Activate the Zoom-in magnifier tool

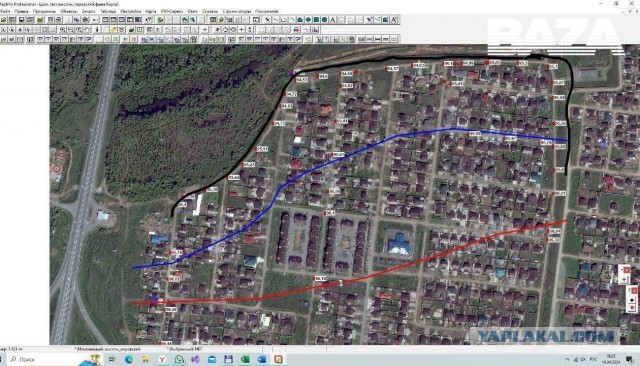[62, 29]
